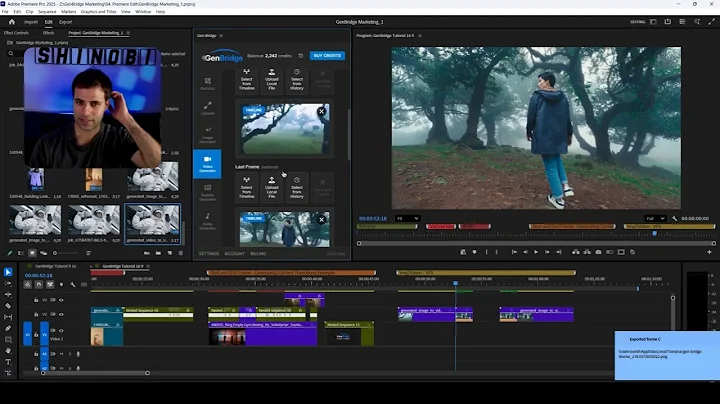The height and width of the screenshot is (404, 720).
Task: Click the New Bin folder icon
Action: click(x=158, y=253)
